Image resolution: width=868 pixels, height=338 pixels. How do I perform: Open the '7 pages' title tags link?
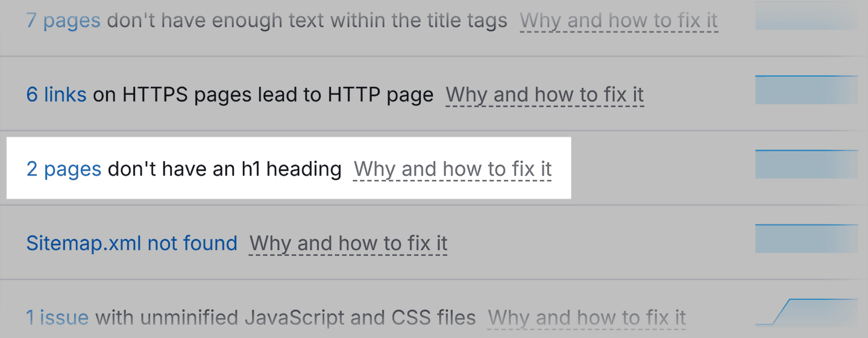pyautogui.click(x=63, y=21)
